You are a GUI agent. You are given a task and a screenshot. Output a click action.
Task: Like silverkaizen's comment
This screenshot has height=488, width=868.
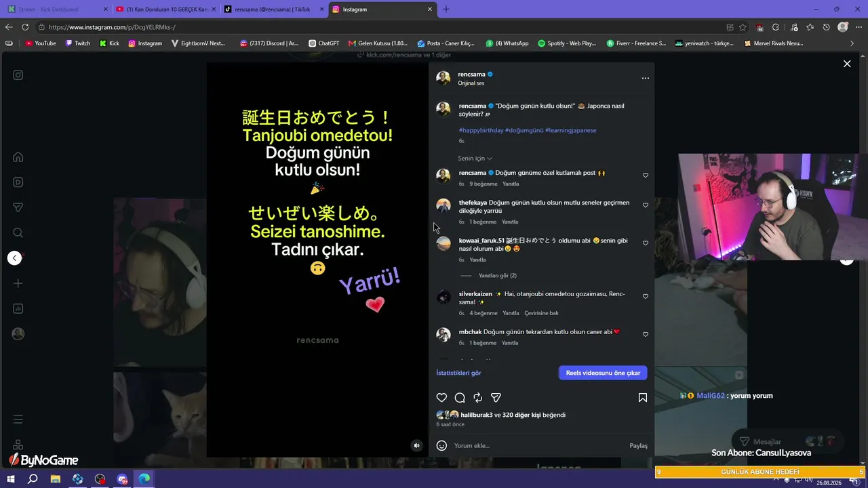[x=646, y=297]
